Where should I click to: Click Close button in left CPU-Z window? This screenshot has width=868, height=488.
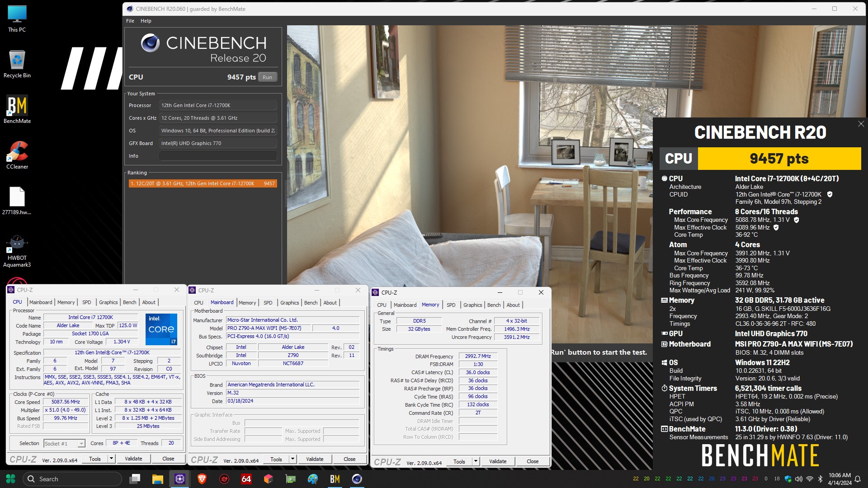168,459
